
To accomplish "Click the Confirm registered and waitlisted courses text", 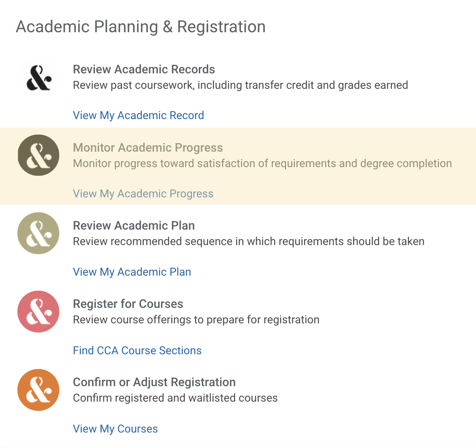I will [x=175, y=398].
